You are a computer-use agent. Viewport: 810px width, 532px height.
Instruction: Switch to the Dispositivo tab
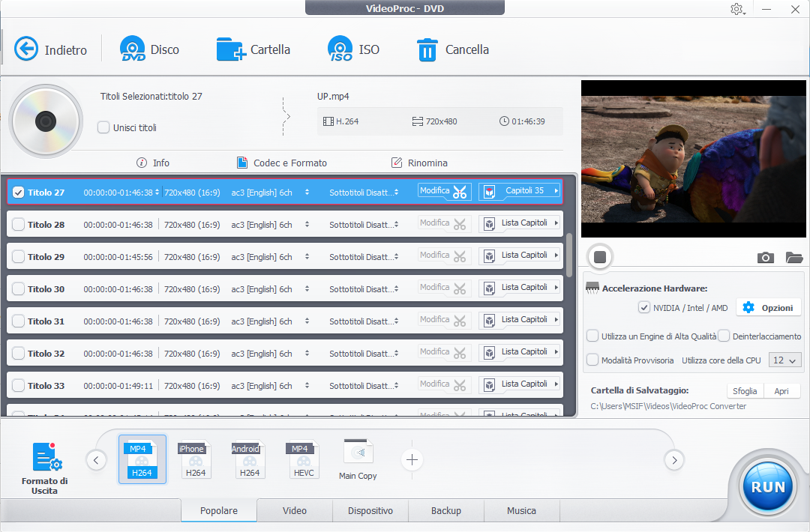click(x=370, y=511)
